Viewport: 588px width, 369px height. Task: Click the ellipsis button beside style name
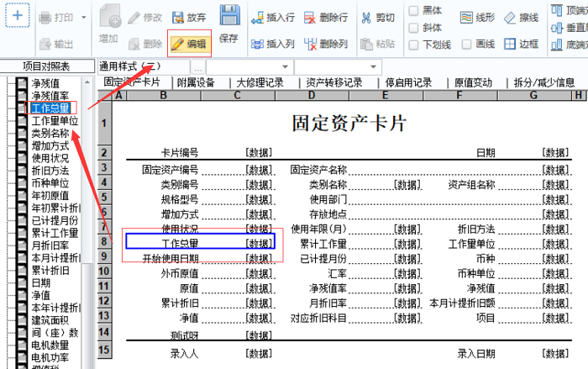click(198, 67)
